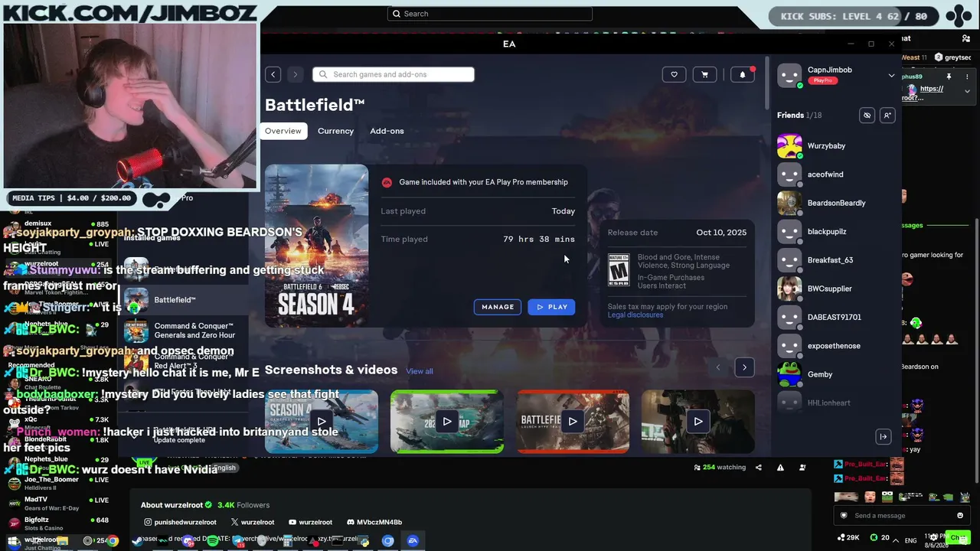Select friend Gemby

[835, 374]
